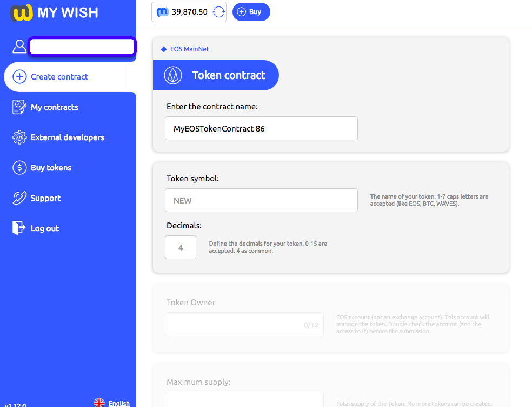This screenshot has height=407, width=532.
Task: Open My contracts page
Action: click(x=54, y=107)
